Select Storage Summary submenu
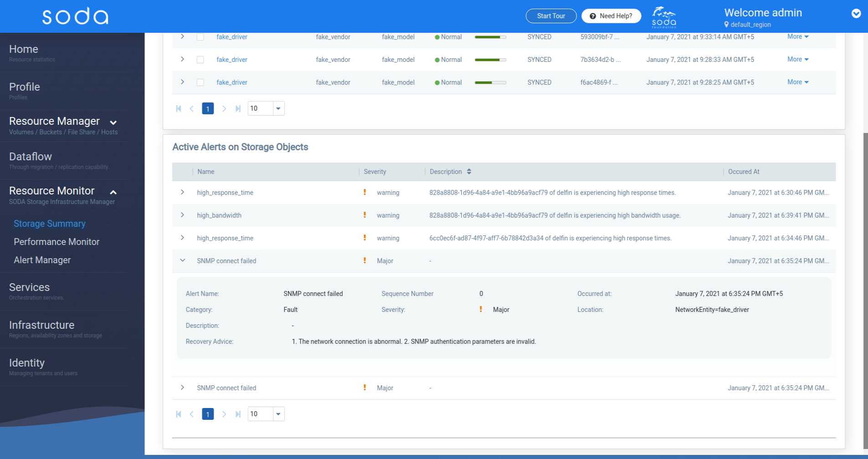 click(50, 224)
